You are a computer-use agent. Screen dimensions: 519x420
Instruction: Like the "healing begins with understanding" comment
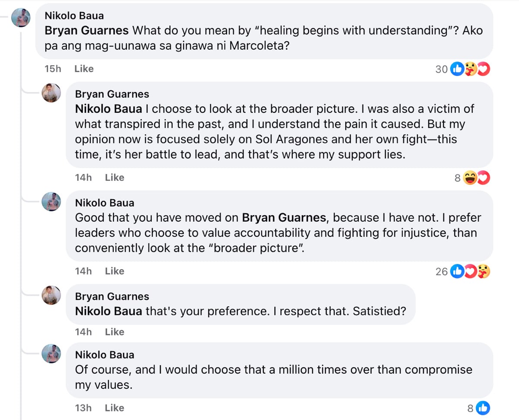point(84,69)
